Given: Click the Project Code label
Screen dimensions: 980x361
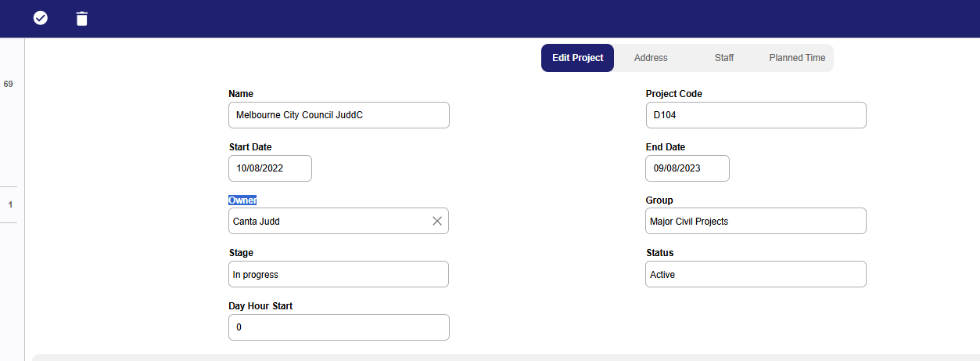Looking at the screenshot, I should point(674,94).
